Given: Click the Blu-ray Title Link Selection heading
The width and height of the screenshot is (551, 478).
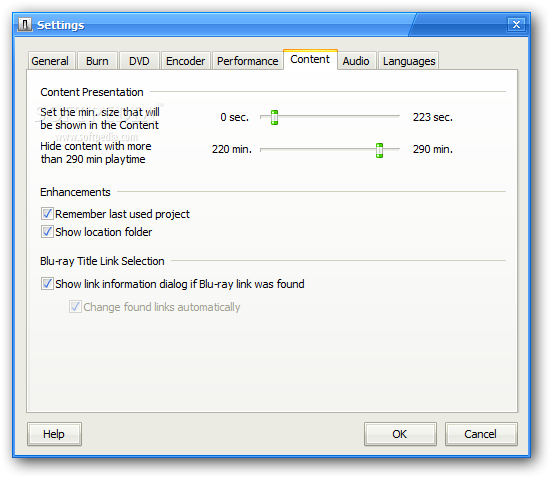Looking at the screenshot, I should pos(102,261).
